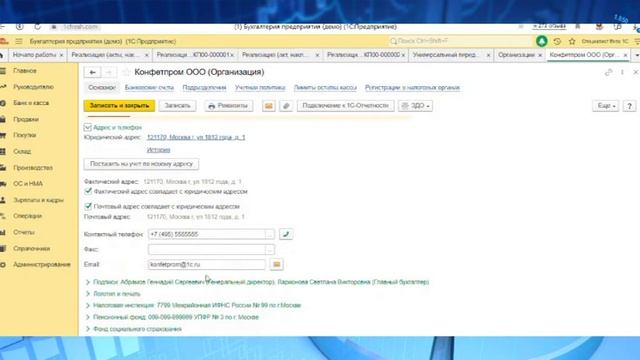The image size is (640, 360).
Task: Click the paperclip attached files icon
Action: point(286,106)
